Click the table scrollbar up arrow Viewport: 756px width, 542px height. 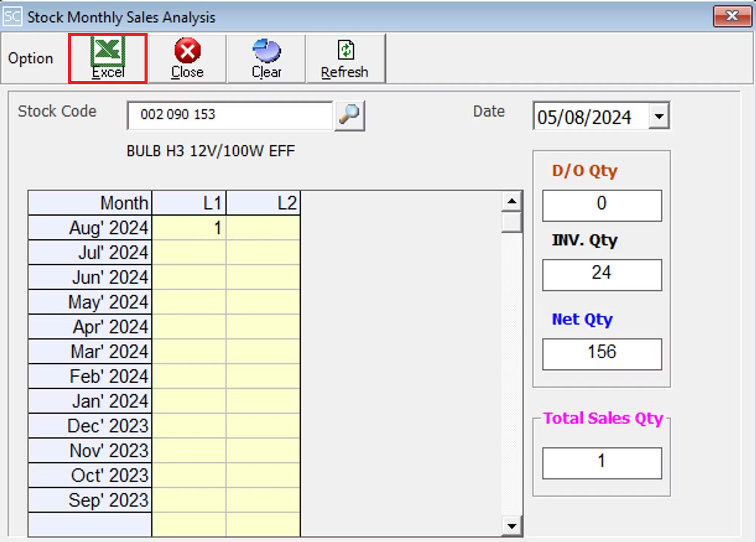[511, 201]
